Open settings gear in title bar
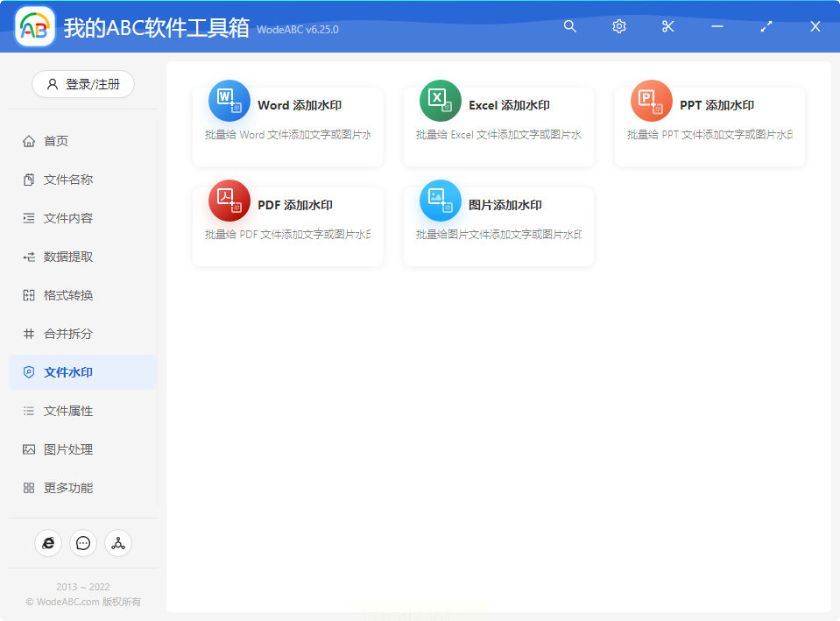840x621 pixels. (619, 26)
